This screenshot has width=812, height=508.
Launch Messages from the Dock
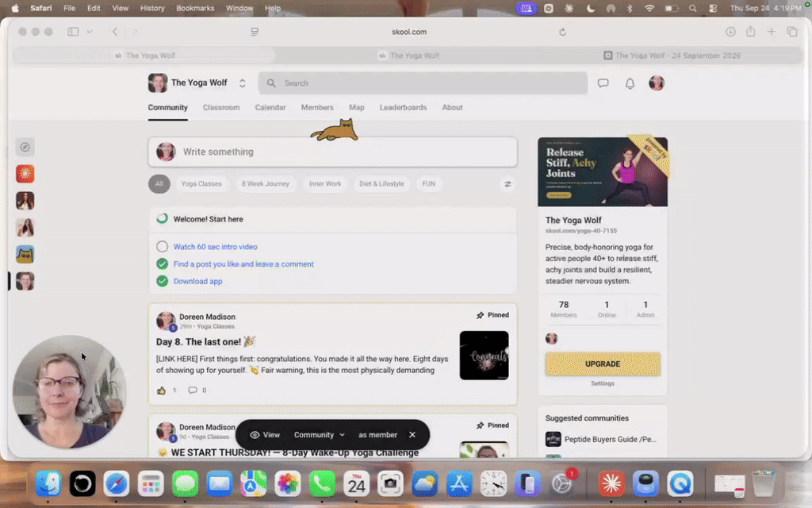186,483
